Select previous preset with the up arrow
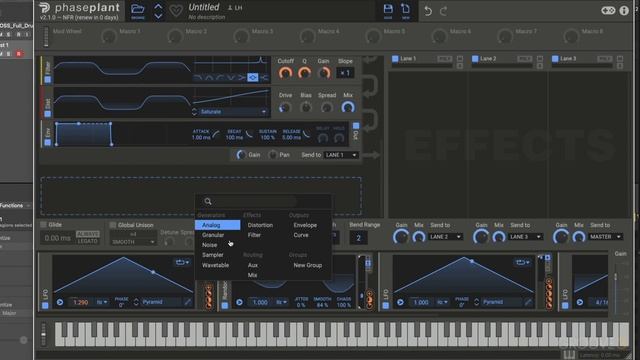The image size is (640, 360). tap(158, 7)
